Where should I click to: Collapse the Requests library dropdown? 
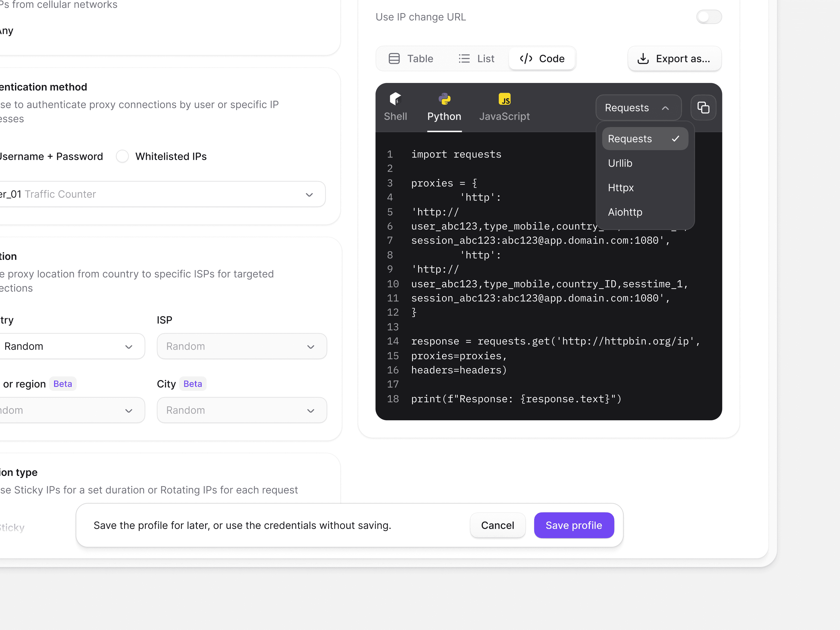coord(638,108)
